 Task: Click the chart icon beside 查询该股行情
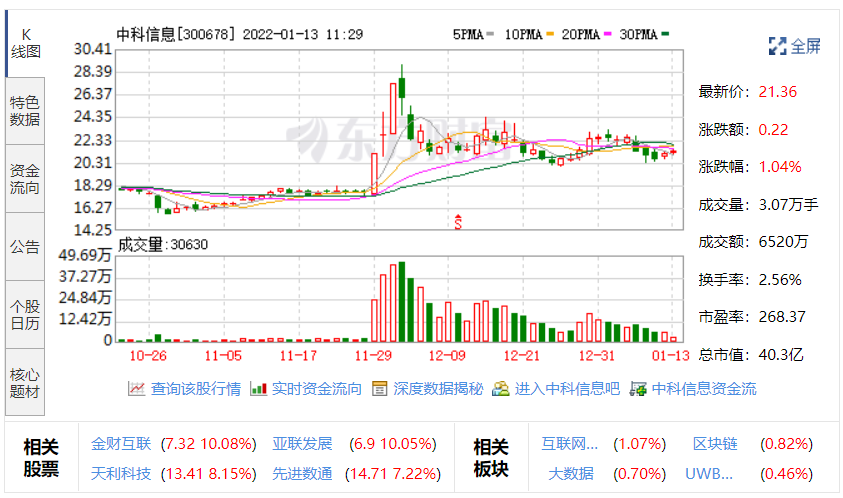[x=136, y=389]
